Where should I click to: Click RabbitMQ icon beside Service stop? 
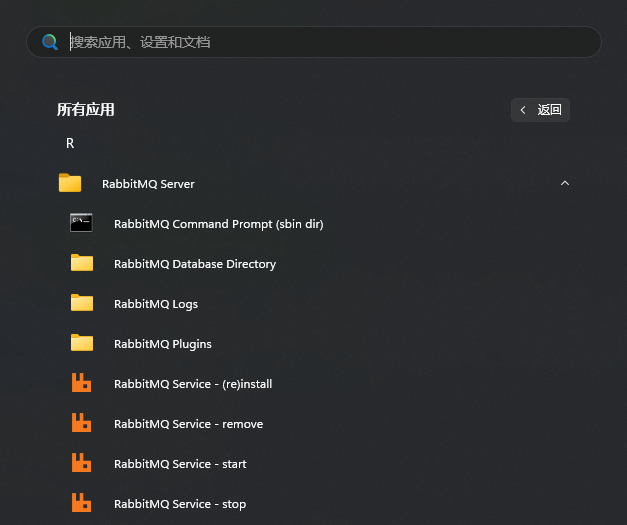point(82,503)
